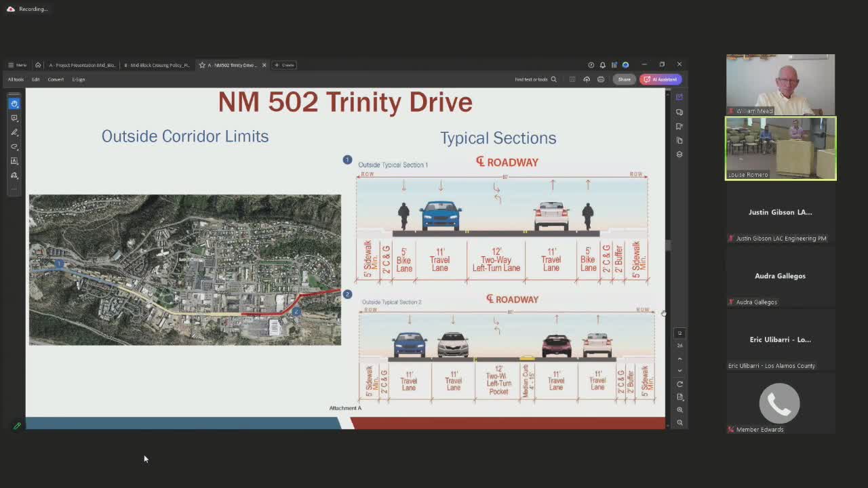
Task: Rotate the page view clockwise
Action: tap(679, 384)
